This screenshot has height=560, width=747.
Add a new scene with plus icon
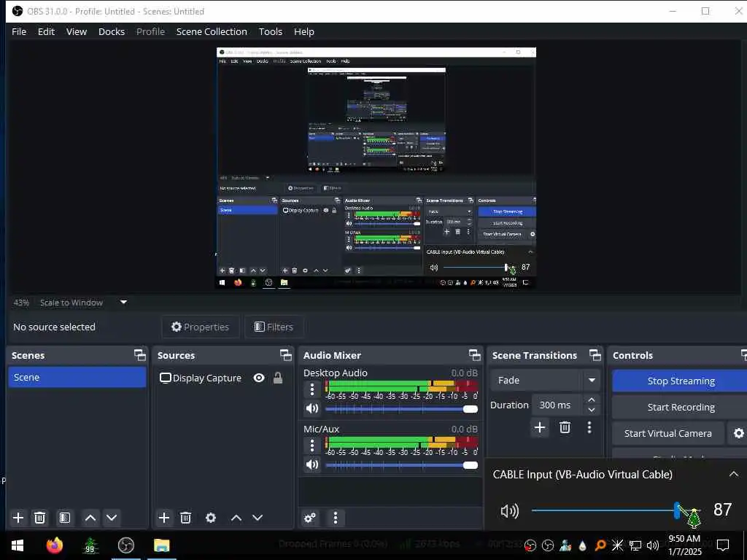point(18,518)
